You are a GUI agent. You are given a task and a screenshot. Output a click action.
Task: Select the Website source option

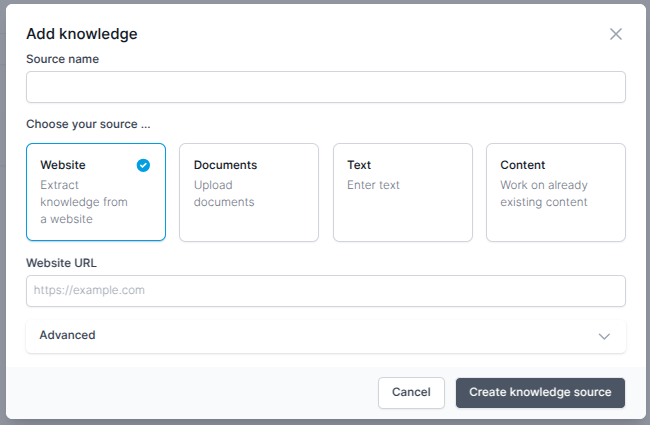(x=96, y=192)
